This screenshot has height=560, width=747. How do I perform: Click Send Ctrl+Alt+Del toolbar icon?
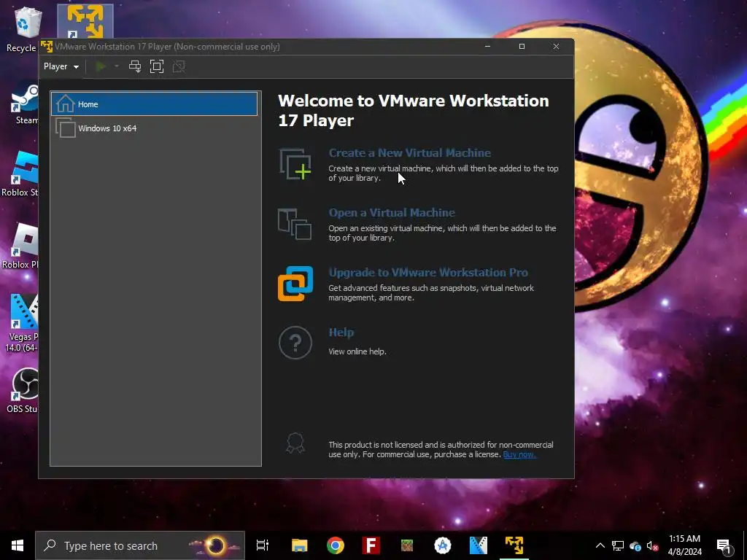point(135,66)
